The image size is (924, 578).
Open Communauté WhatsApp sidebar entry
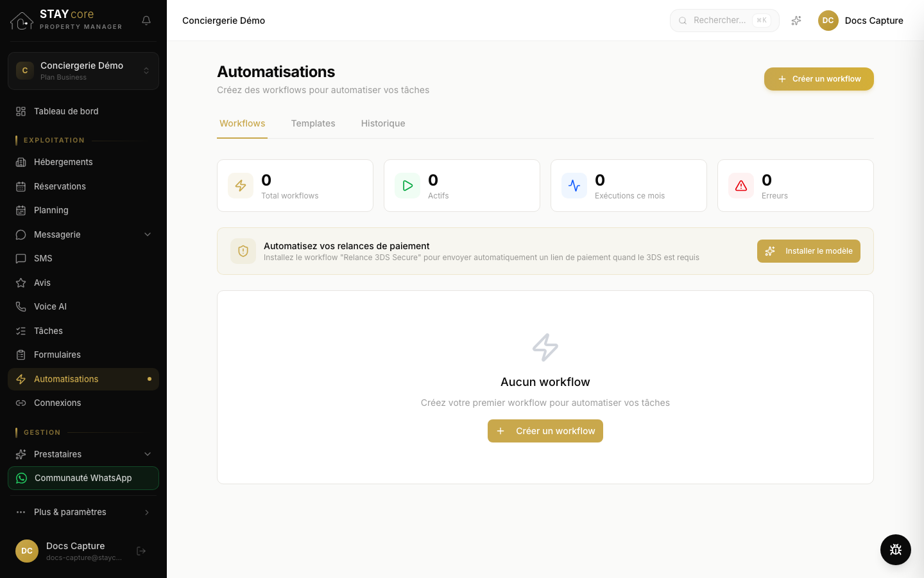point(83,478)
